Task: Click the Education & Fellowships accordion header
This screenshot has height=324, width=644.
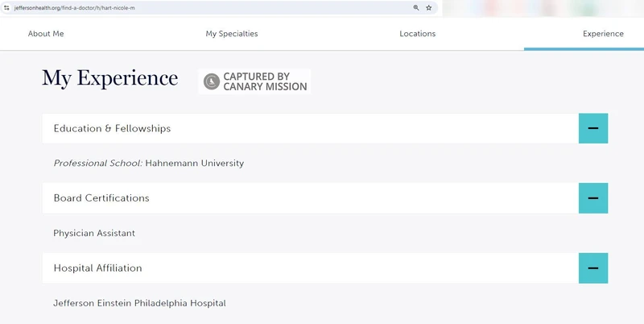Action: (x=112, y=128)
